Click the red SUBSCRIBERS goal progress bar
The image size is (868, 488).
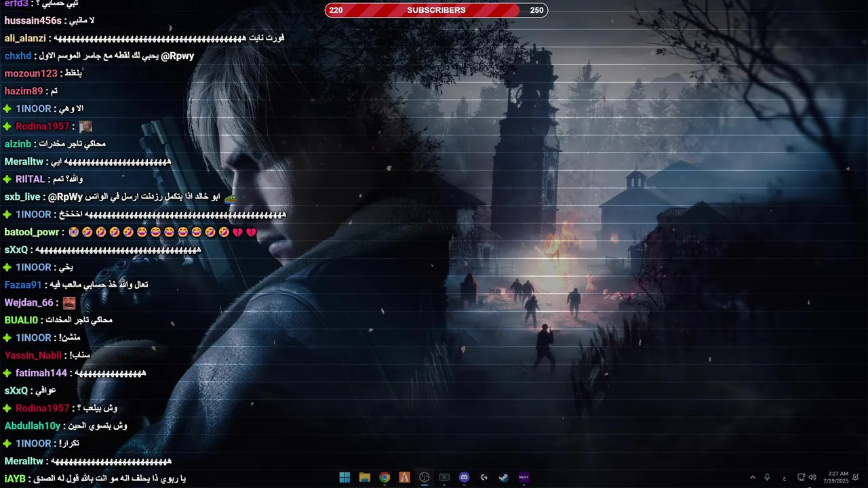[436, 10]
